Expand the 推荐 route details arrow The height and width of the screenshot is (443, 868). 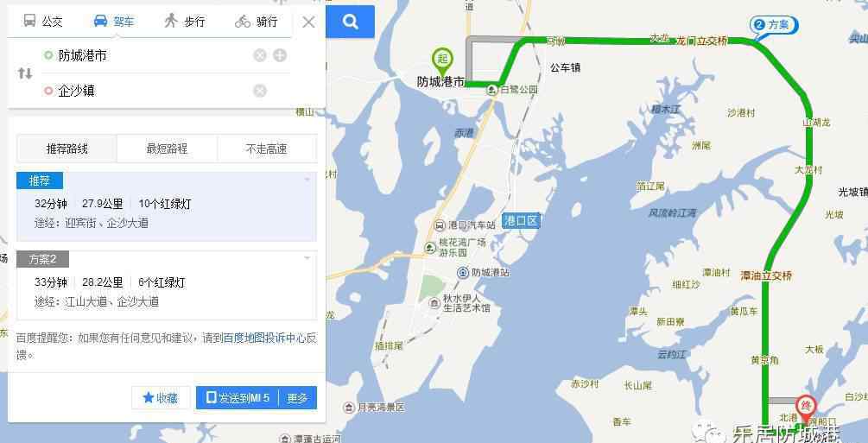(x=307, y=180)
